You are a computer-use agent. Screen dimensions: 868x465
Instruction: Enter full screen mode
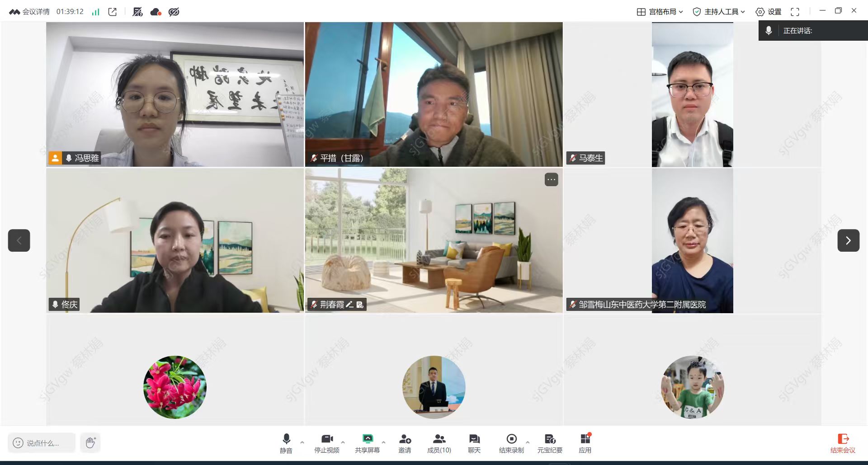tap(795, 12)
